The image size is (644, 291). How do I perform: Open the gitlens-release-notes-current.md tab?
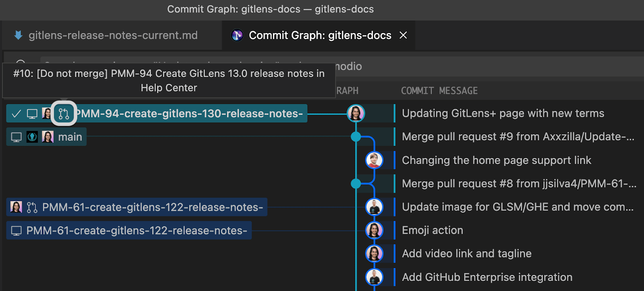click(112, 35)
